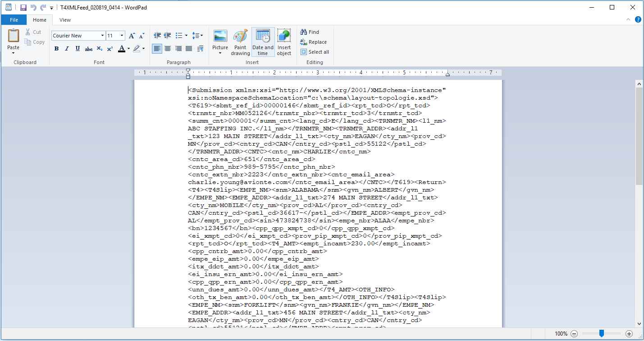This screenshot has width=644, height=341.
Task: Open the line spacing options
Action: (x=197, y=35)
